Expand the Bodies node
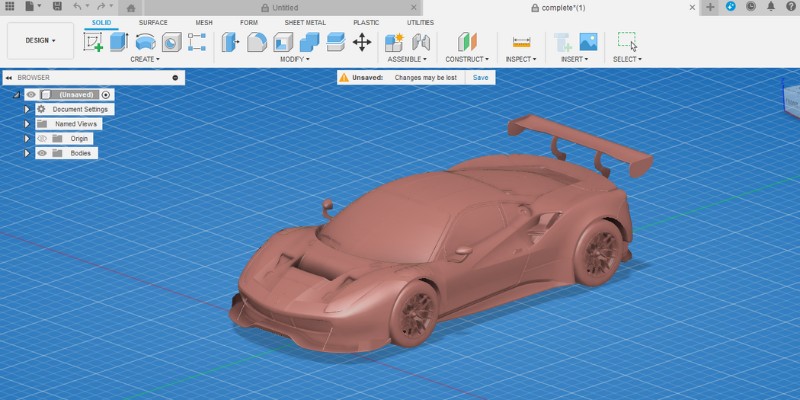The image size is (800, 400). pyautogui.click(x=28, y=153)
